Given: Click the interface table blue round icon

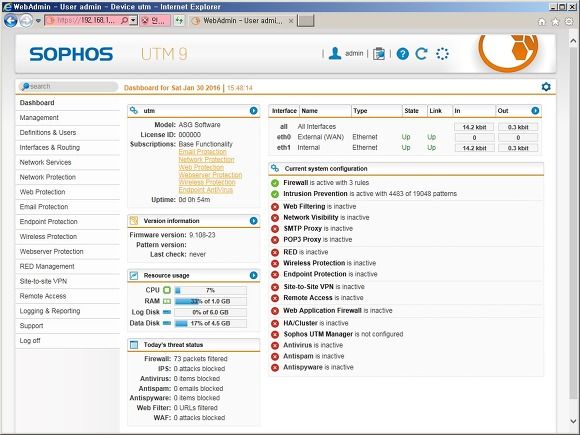Looking at the screenshot, I should pyautogui.click(x=535, y=111).
